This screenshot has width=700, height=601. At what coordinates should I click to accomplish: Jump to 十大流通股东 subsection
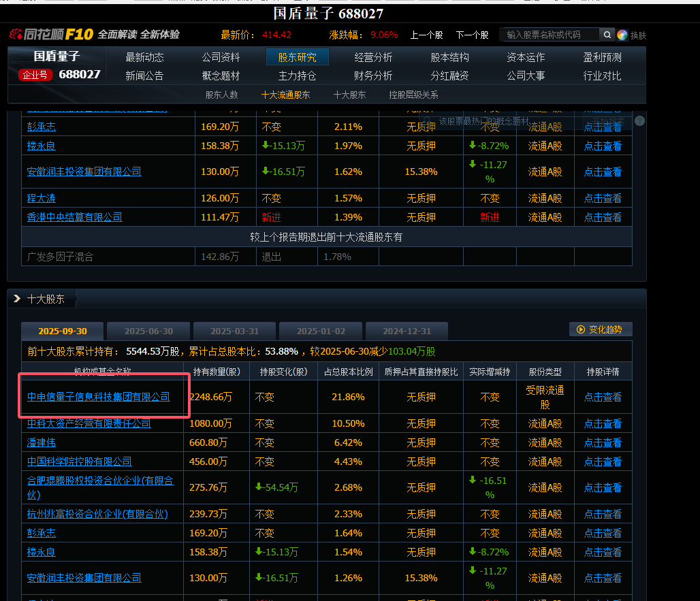pyautogui.click(x=286, y=95)
